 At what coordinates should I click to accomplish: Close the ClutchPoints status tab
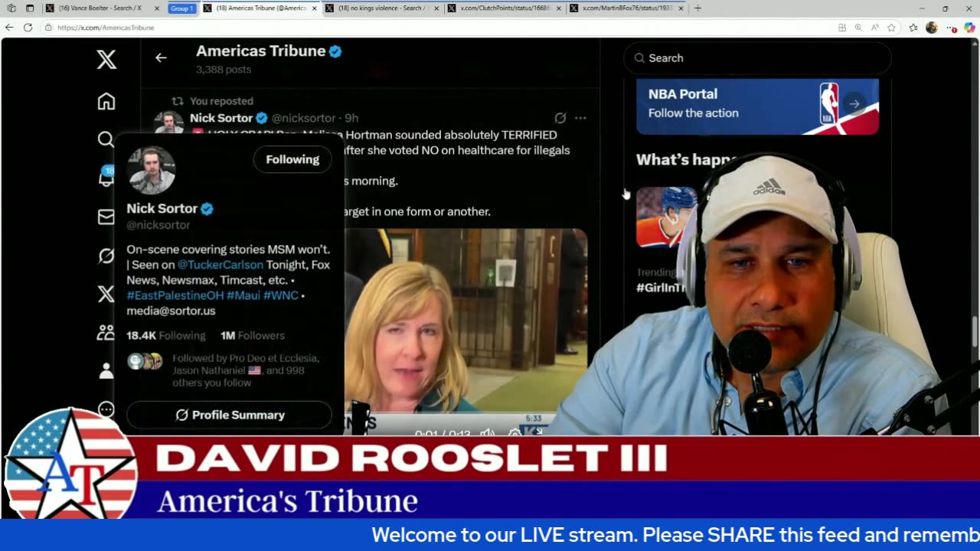tap(558, 8)
